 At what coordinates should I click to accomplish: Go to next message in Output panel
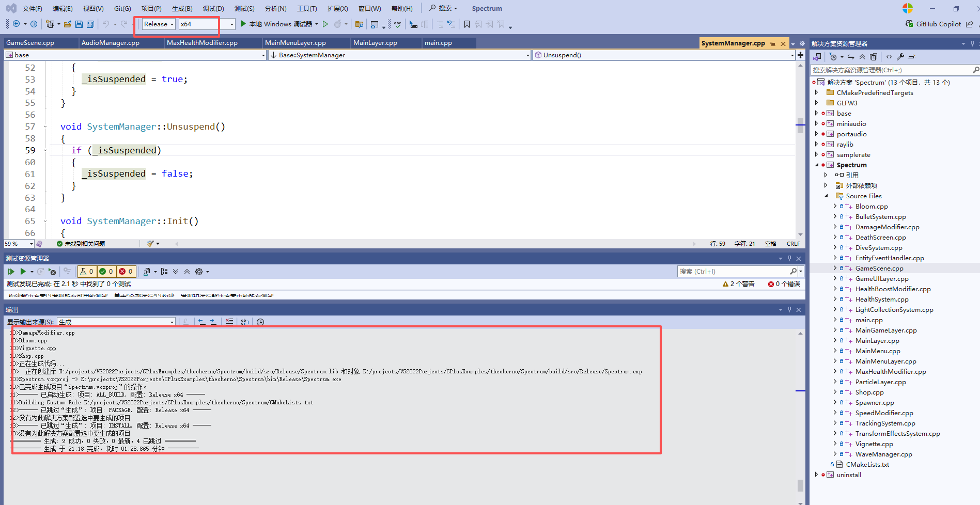click(x=213, y=322)
